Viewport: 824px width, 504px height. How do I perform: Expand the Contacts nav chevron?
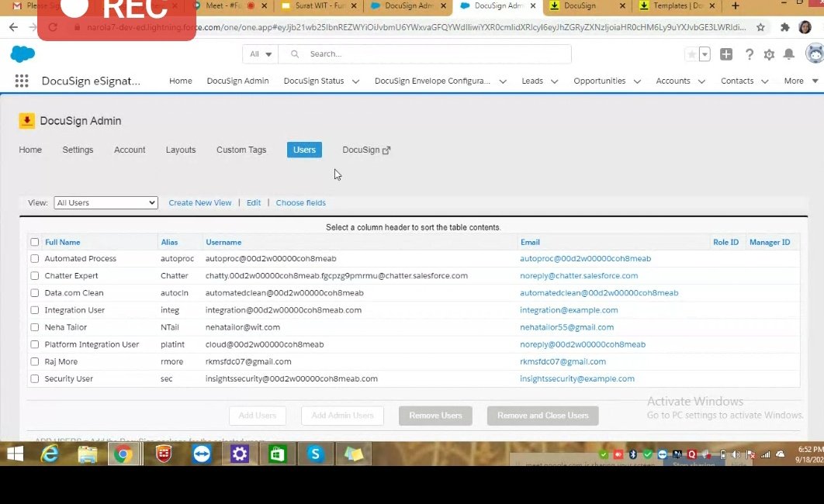pyautogui.click(x=765, y=81)
